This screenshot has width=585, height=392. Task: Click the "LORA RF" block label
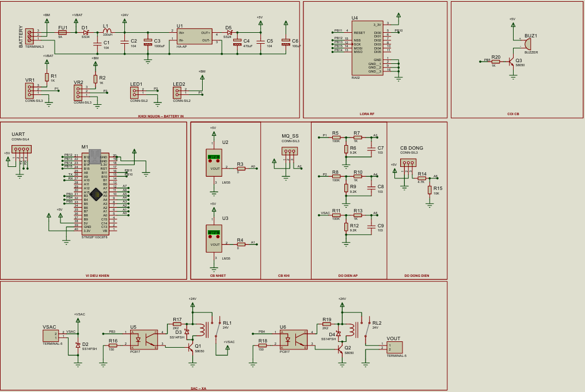tap(367, 114)
